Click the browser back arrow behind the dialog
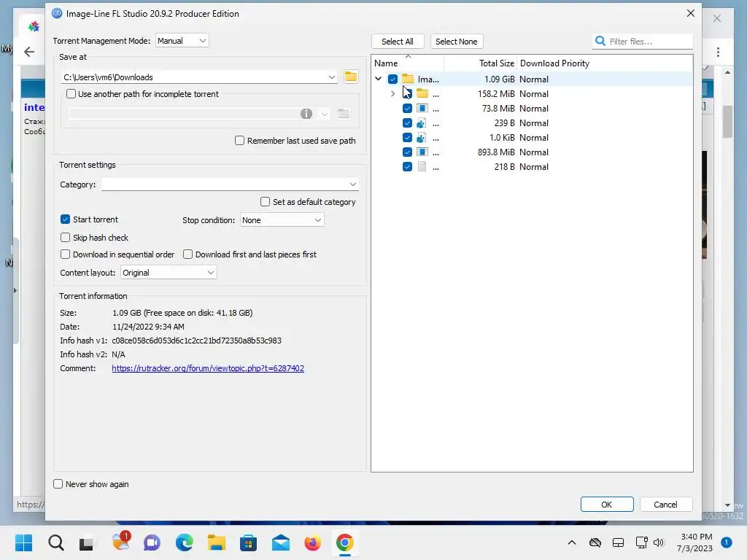This screenshot has width=747, height=560. 29,52
